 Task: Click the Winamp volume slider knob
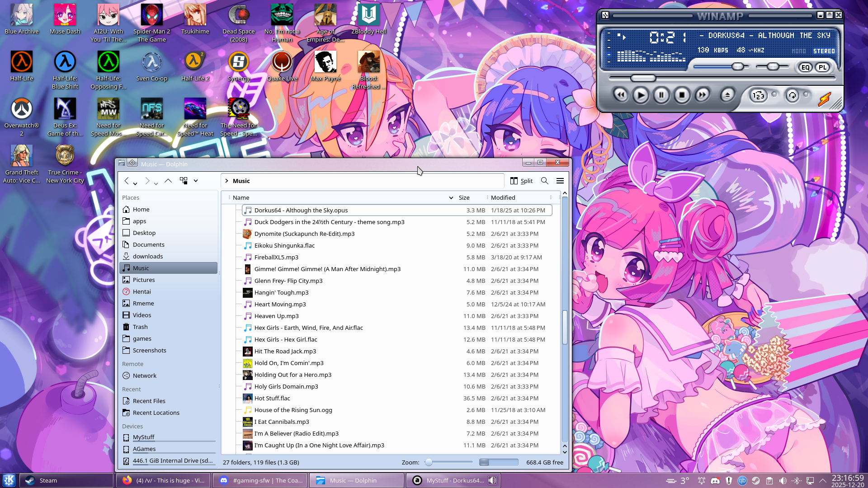(737, 67)
